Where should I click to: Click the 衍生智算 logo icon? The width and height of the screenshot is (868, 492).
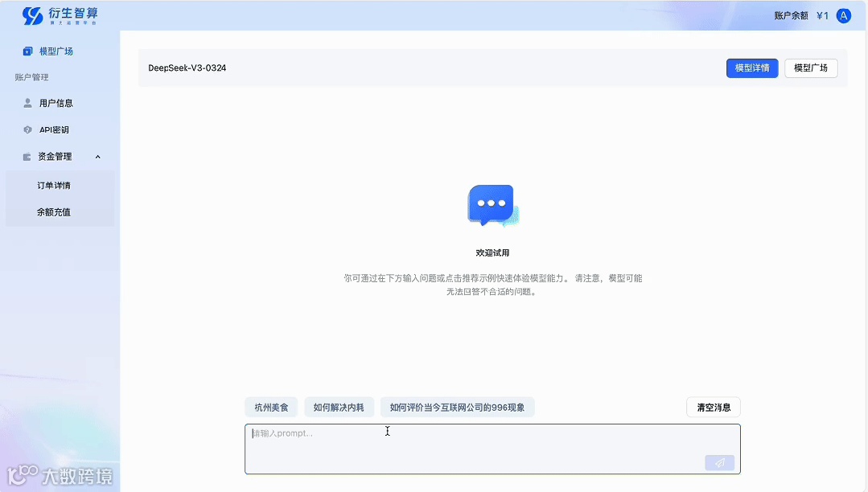pyautogui.click(x=33, y=15)
